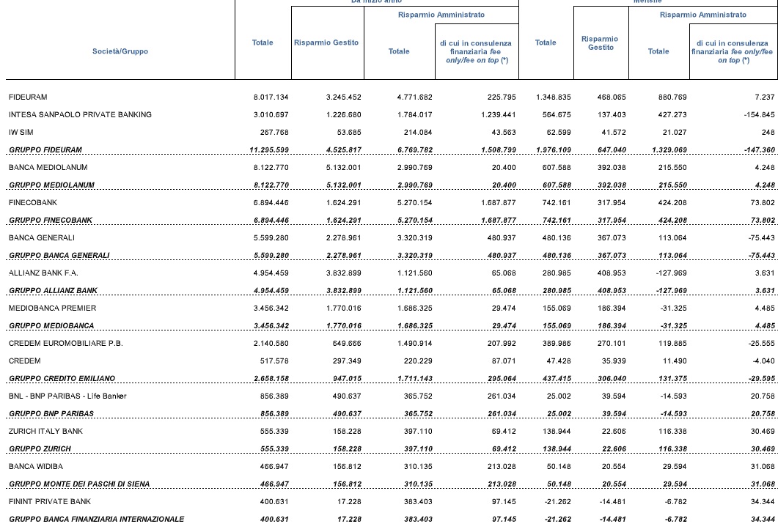
Task: Click the GRUPPO CREDITO EMILIANO label
Action: (x=62, y=379)
